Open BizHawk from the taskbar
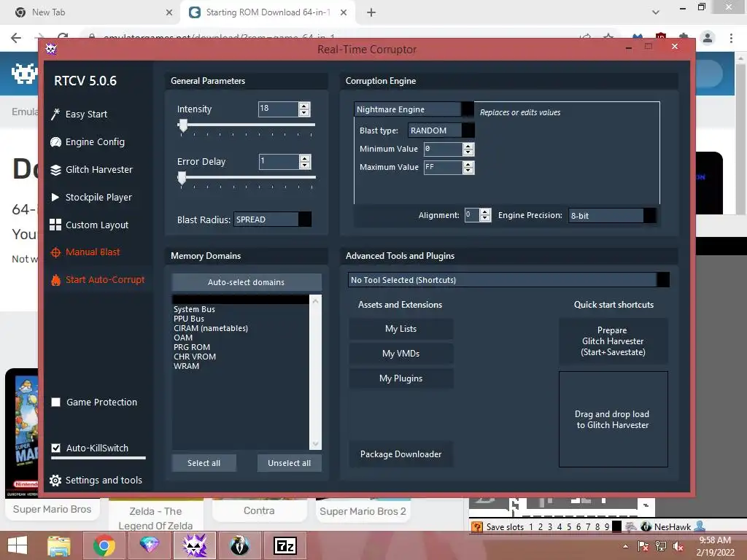Image resolution: width=747 pixels, height=560 pixels. coord(239,545)
